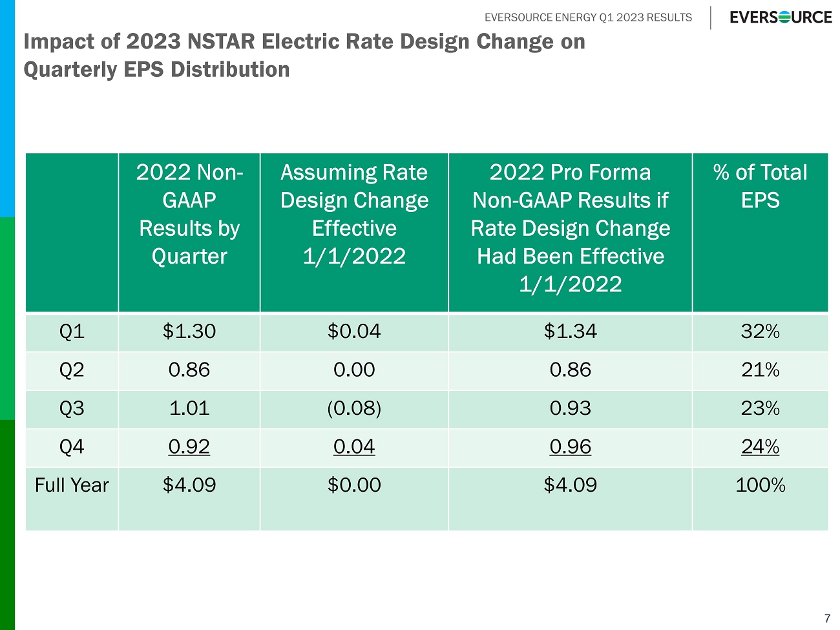Select the Full Year row label
The image size is (840, 630).
point(72,485)
